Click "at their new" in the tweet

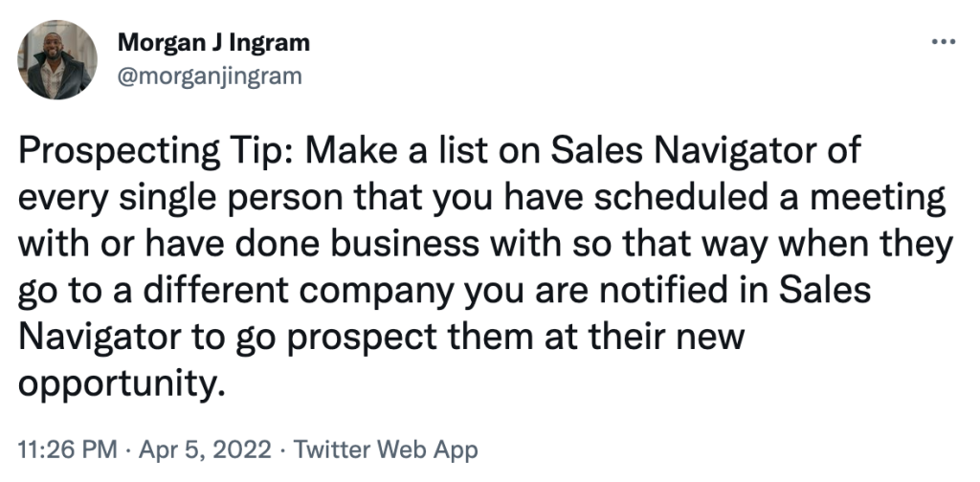coord(644,336)
